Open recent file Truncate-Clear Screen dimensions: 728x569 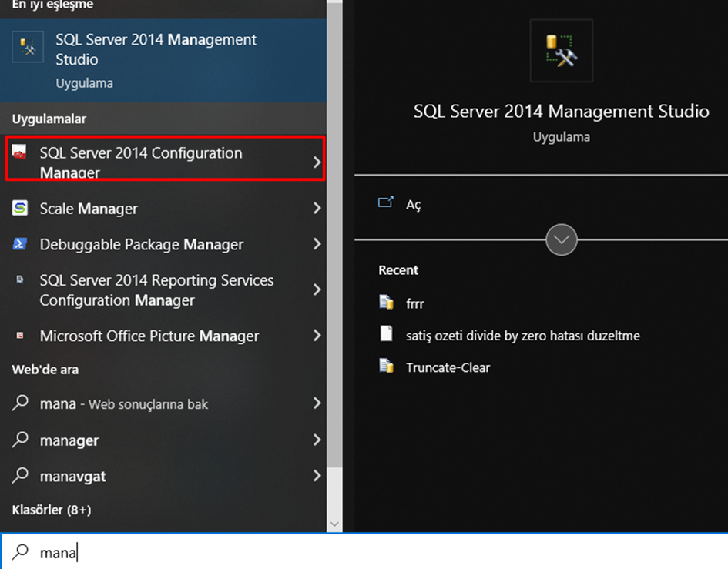[x=448, y=367]
